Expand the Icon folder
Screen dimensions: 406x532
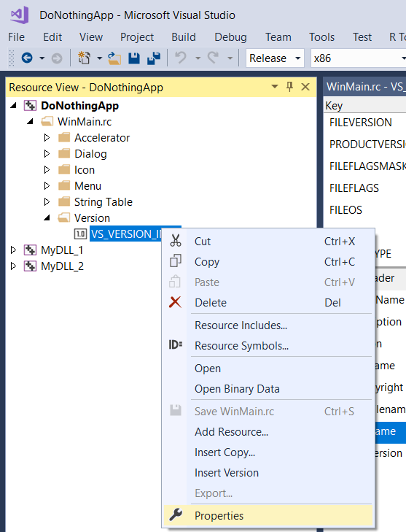(47, 169)
